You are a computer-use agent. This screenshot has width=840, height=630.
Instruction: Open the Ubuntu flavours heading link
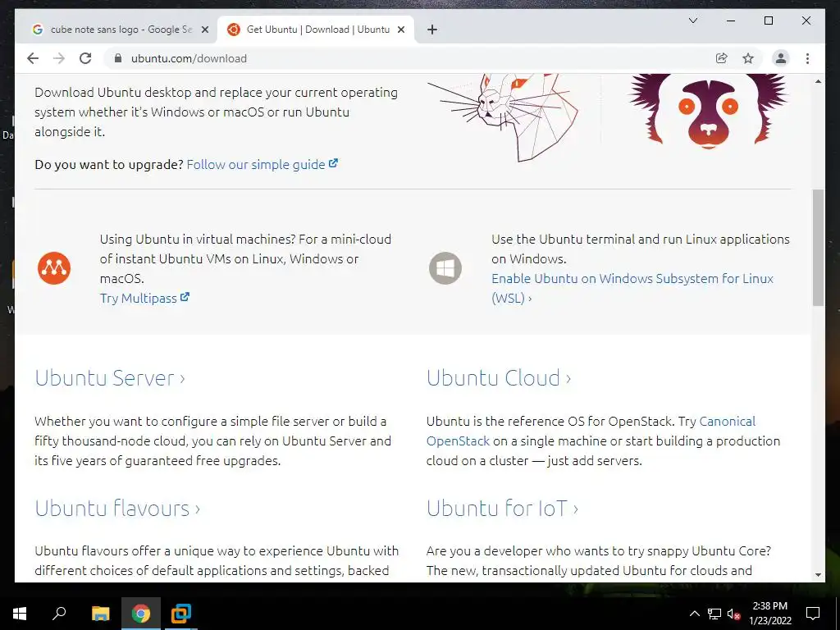point(117,508)
